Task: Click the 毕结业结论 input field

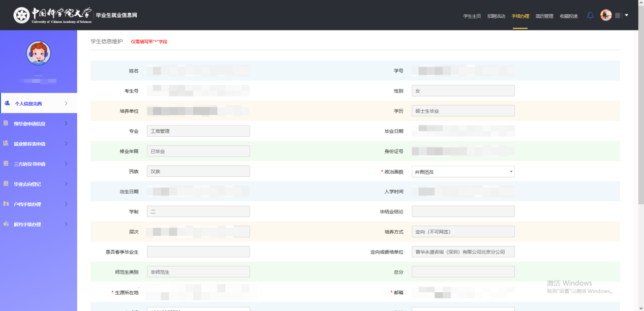Action: click(463, 211)
